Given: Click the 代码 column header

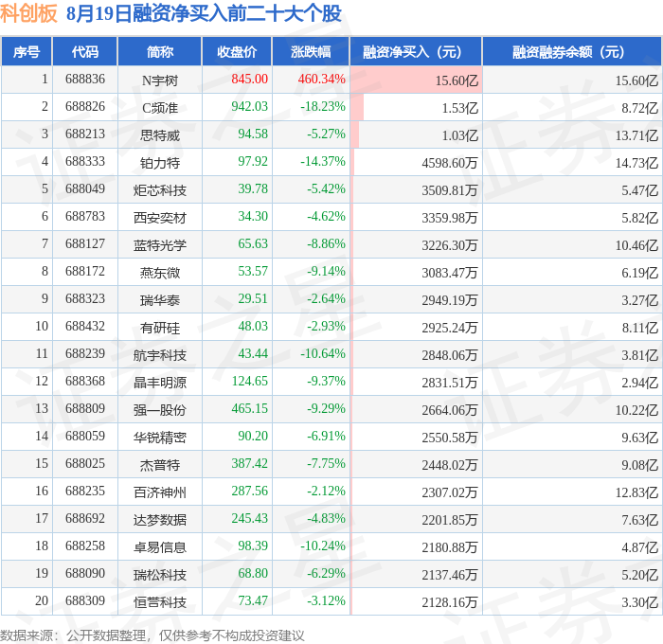Looking at the screenshot, I should (84, 51).
